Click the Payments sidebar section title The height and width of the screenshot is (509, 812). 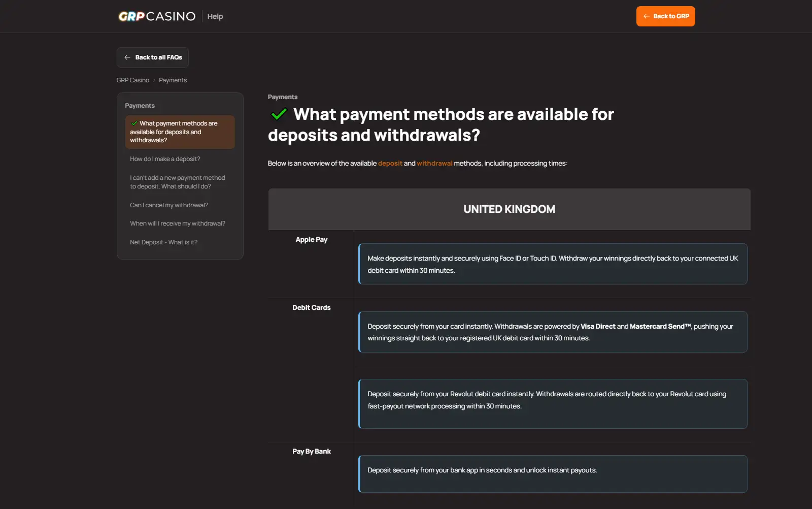[140, 106]
